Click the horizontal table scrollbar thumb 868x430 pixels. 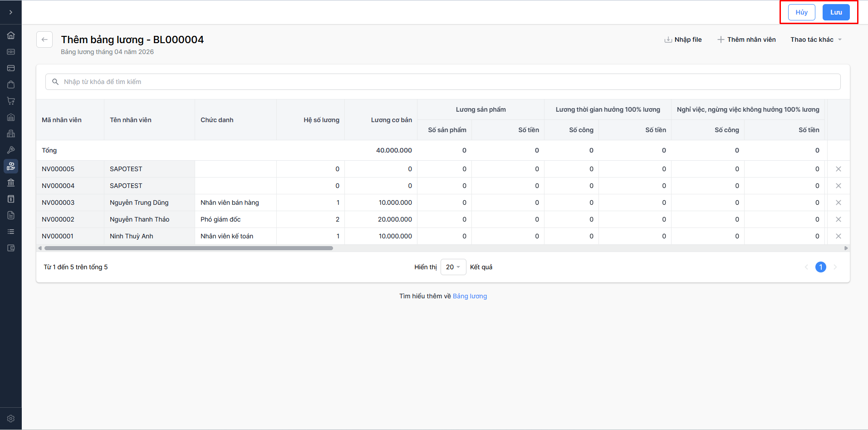(188, 248)
